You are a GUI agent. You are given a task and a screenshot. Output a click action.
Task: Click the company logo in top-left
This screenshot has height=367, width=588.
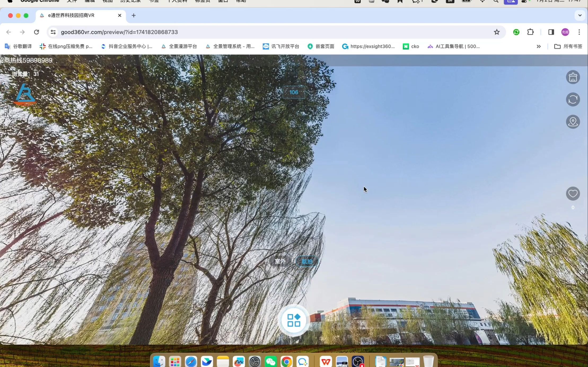point(24,94)
